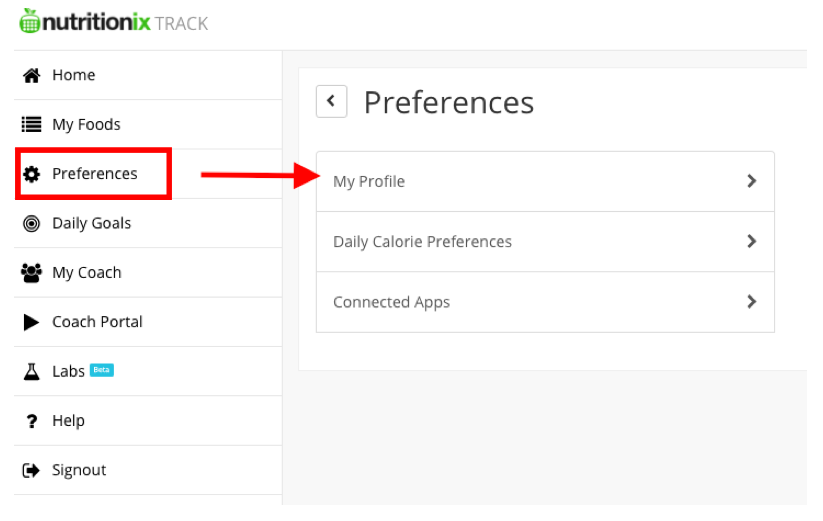The height and width of the screenshot is (521, 823).
Task: Click the Preferences gear icon
Action: (x=31, y=174)
